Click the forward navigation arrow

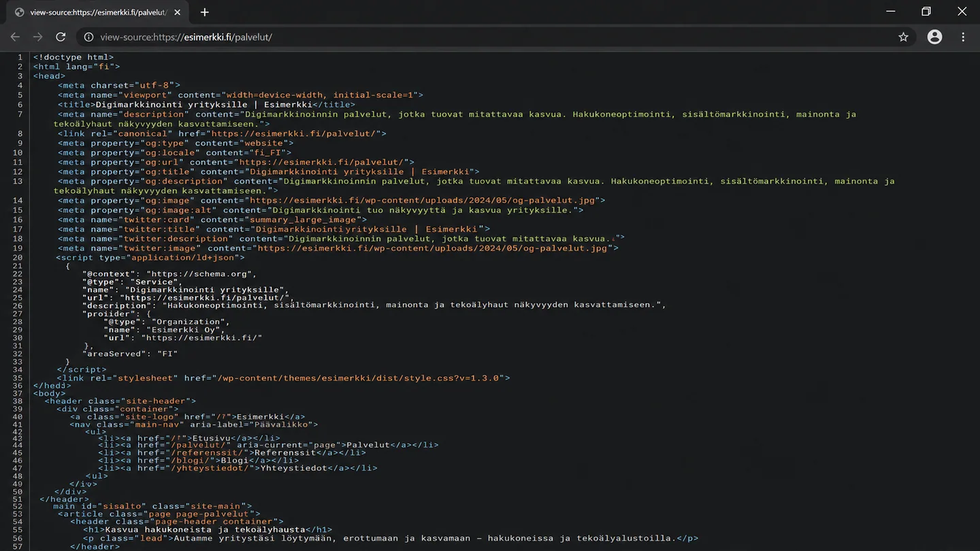[37, 37]
